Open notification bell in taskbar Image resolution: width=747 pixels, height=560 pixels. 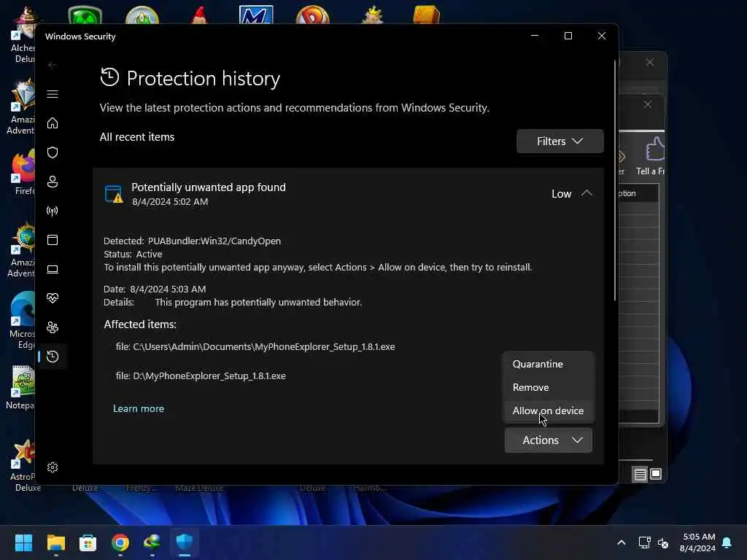coord(727,542)
